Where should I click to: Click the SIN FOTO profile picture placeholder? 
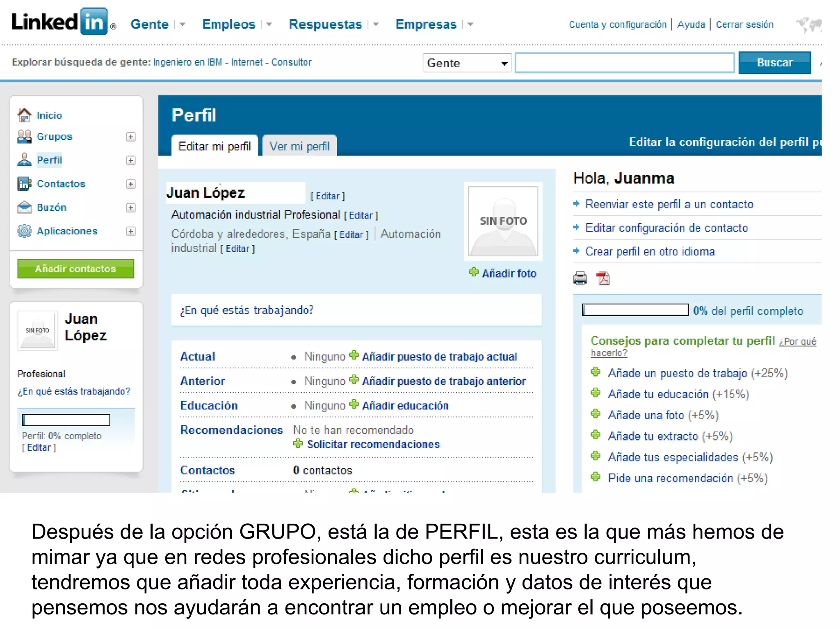coord(503,221)
